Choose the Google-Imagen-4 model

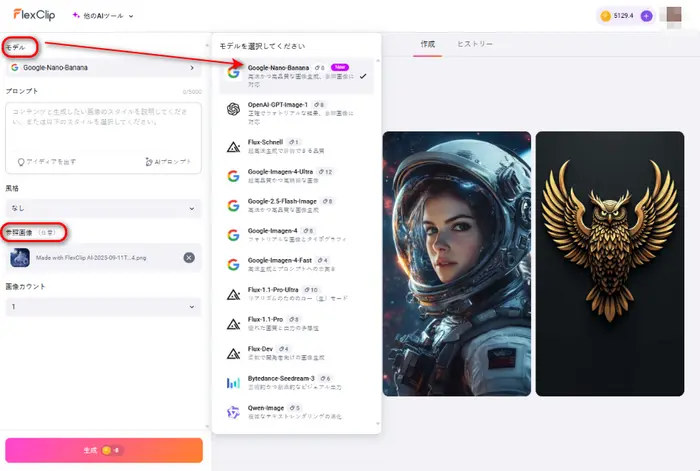click(296, 234)
